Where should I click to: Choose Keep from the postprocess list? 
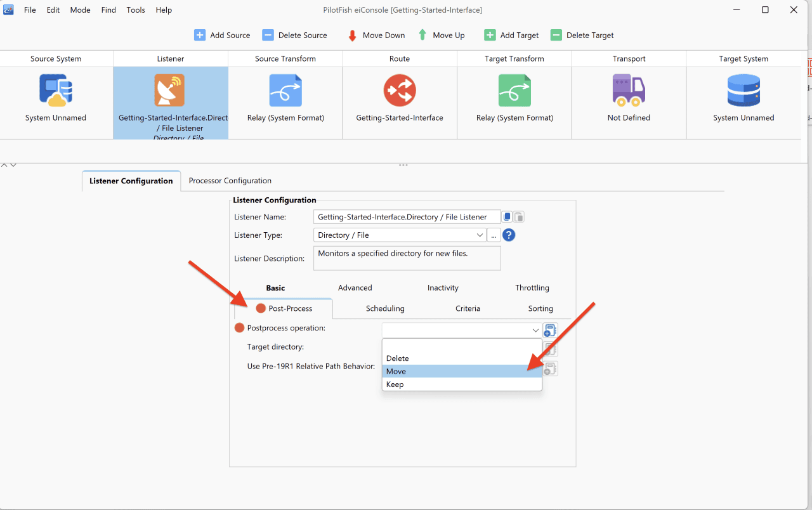462,384
